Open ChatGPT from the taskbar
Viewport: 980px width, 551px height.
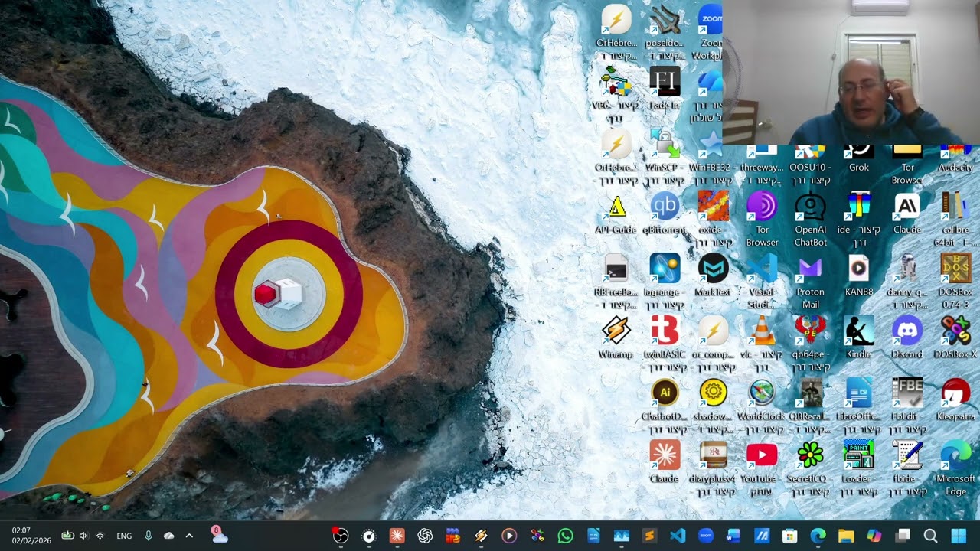click(x=425, y=536)
